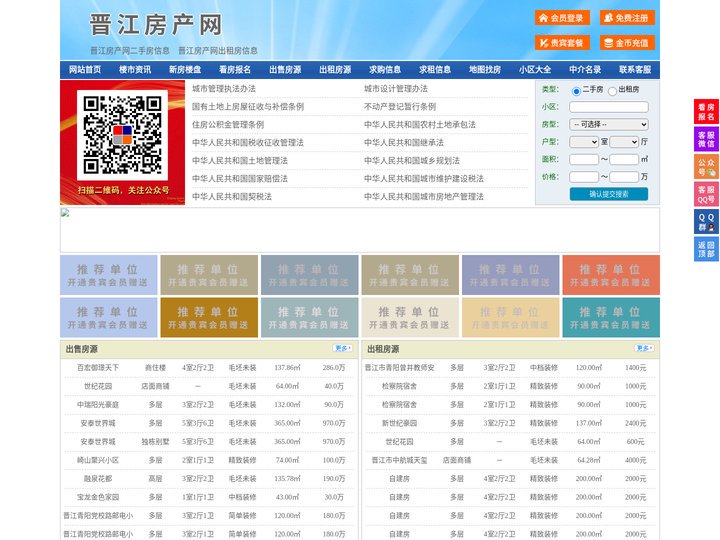Open 出租房源 navigation item

pyautogui.click(x=335, y=70)
